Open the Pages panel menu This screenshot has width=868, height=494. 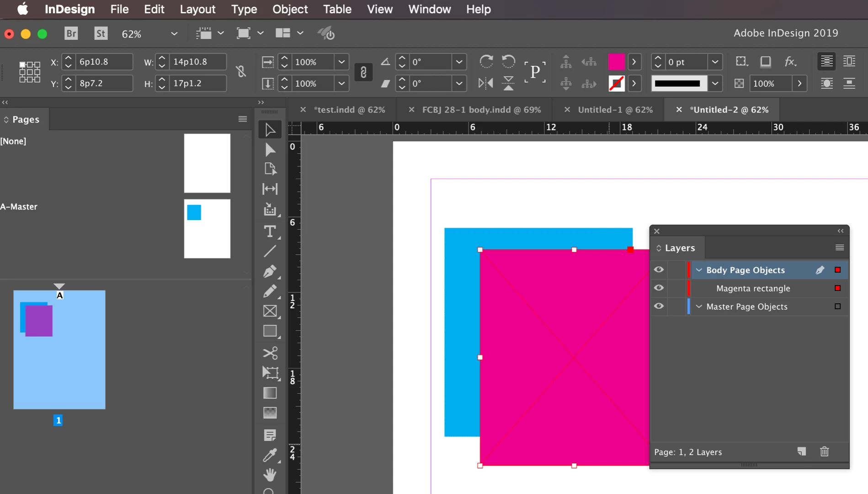click(243, 119)
